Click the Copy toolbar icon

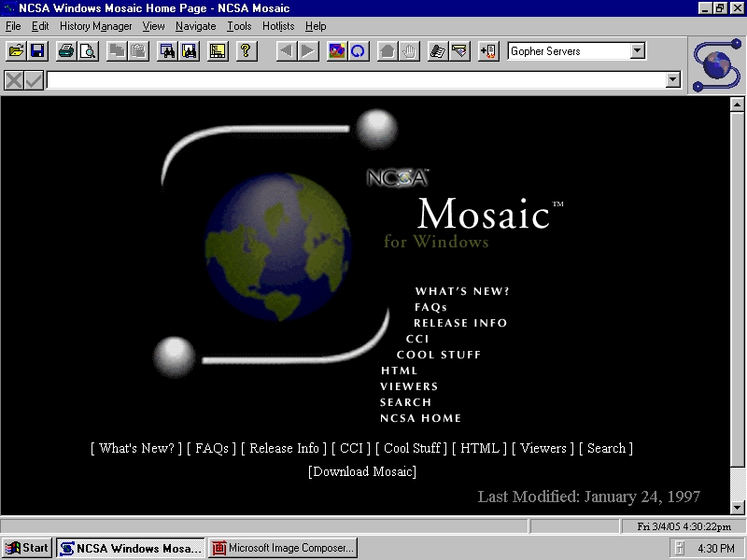click(118, 51)
